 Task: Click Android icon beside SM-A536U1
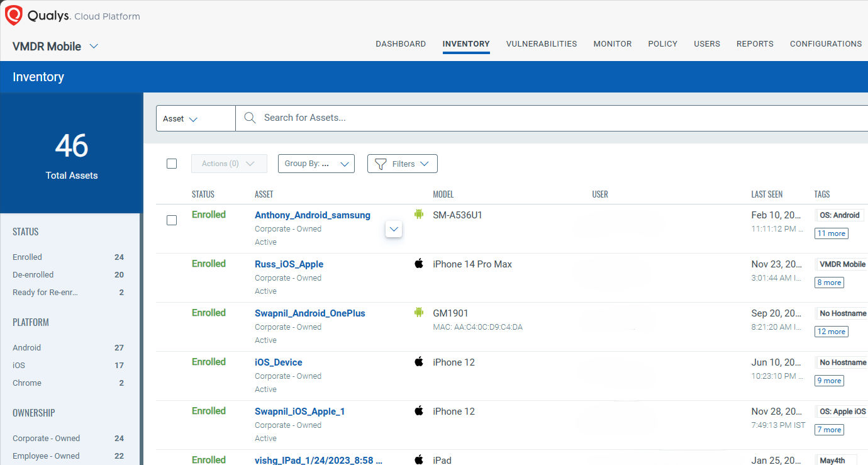pos(419,215)
